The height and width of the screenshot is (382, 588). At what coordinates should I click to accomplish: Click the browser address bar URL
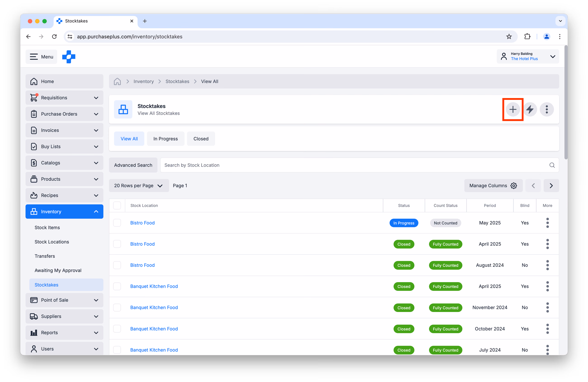tap(129, 37)
